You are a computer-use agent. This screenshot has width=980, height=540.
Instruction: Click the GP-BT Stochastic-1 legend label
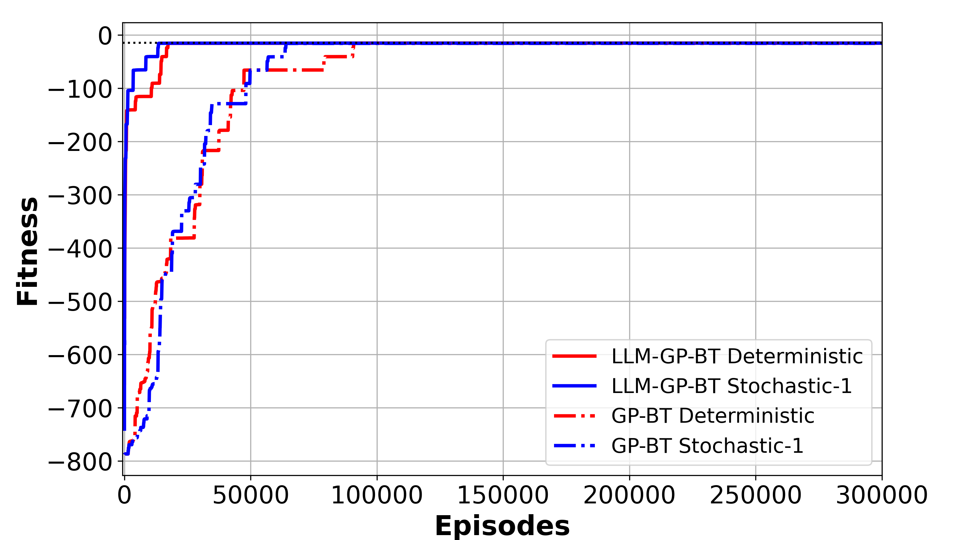tap(707, 446)
